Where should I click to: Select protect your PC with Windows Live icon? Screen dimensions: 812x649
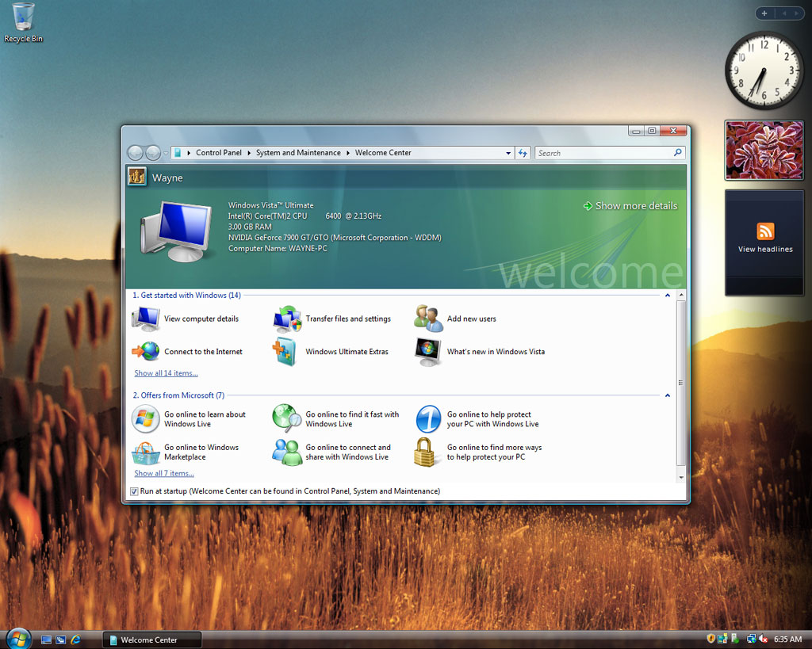[x=428, y=418]
